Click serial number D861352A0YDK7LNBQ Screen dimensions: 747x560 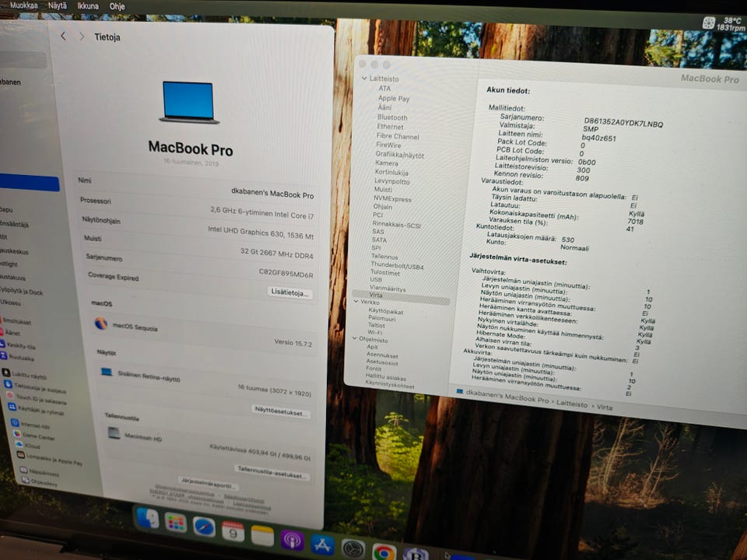tap(623, 122)
